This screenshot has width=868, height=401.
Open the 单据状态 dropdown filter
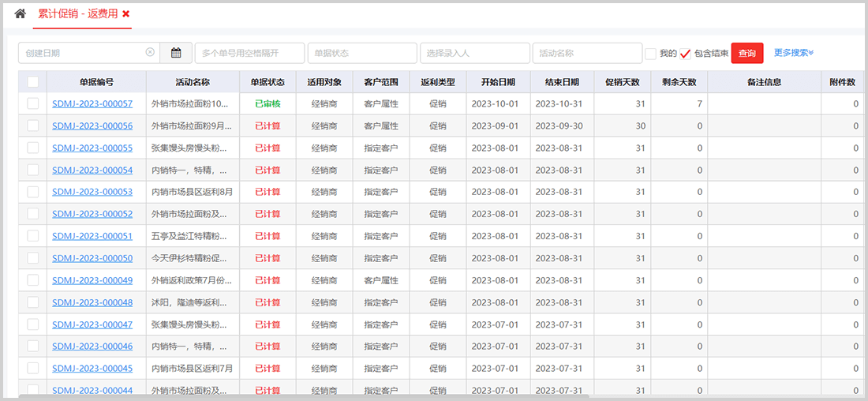coord(362,53)
